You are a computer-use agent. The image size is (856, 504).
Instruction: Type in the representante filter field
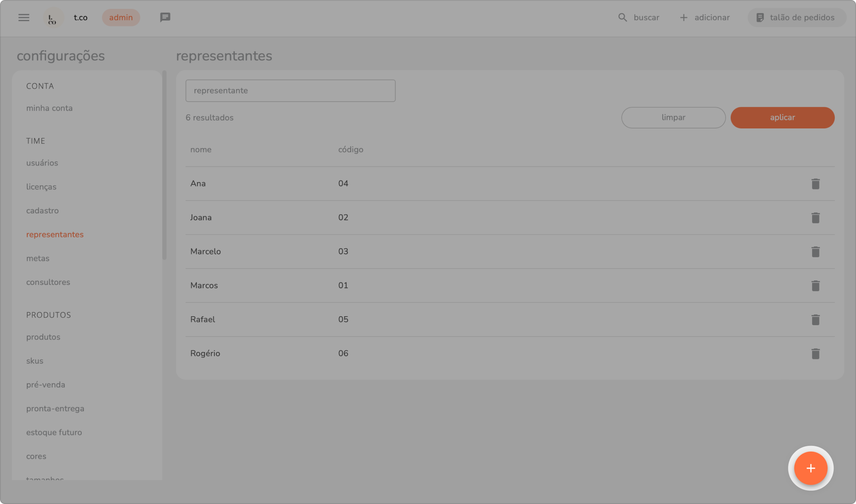(x=290, y=91)
